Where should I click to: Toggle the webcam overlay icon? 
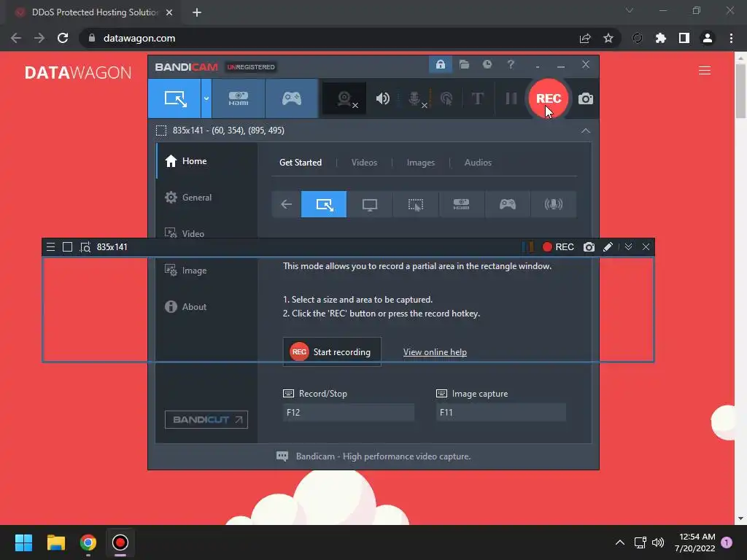(344, 98)
